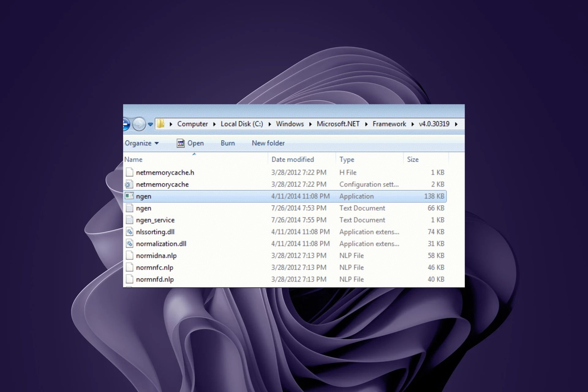Expand the arrow after Computer in breadcrumb

pyautogui.click(x=214, y=124)
